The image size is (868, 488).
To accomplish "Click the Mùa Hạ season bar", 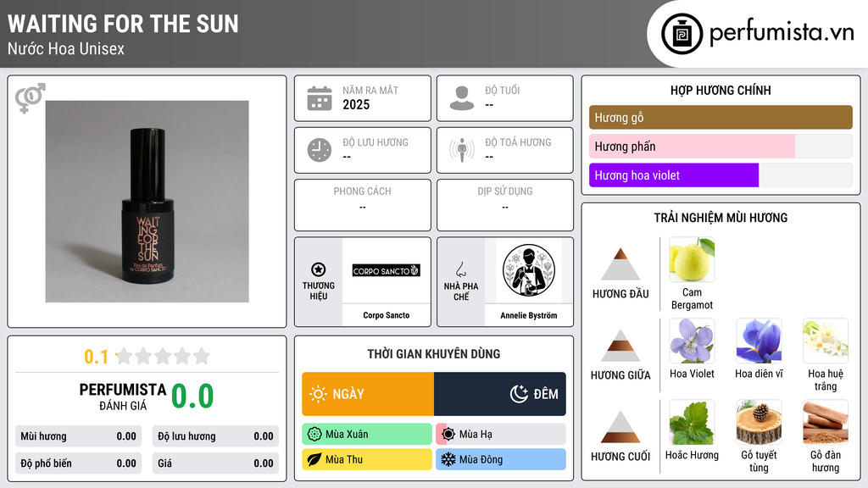I will click(501, 435).
